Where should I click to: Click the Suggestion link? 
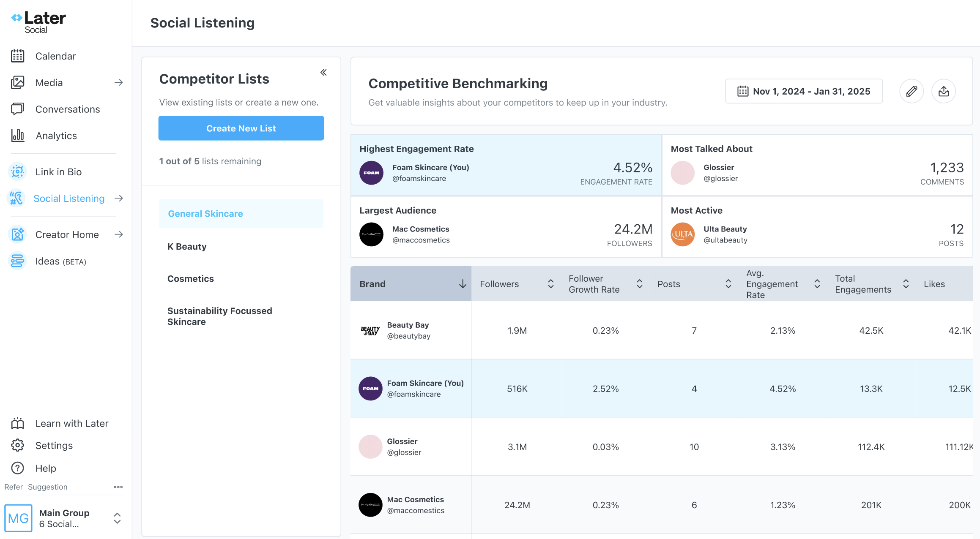pos(48,487)
